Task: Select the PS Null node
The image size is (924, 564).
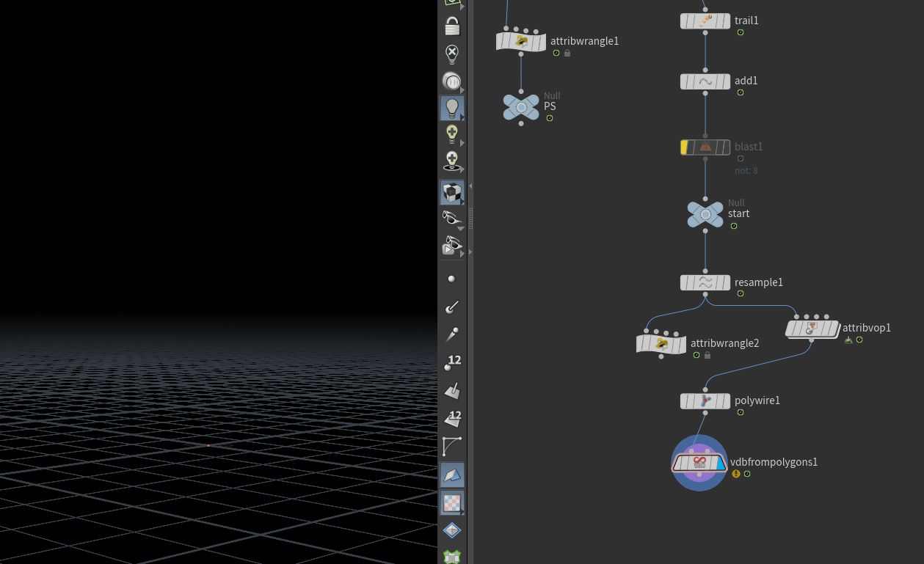Action: coord(521,107)
